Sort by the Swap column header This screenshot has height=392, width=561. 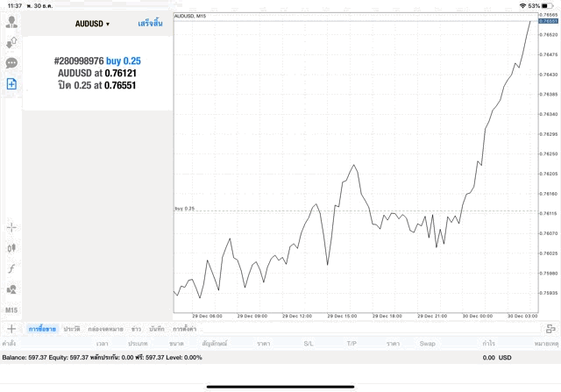point(427,343)
